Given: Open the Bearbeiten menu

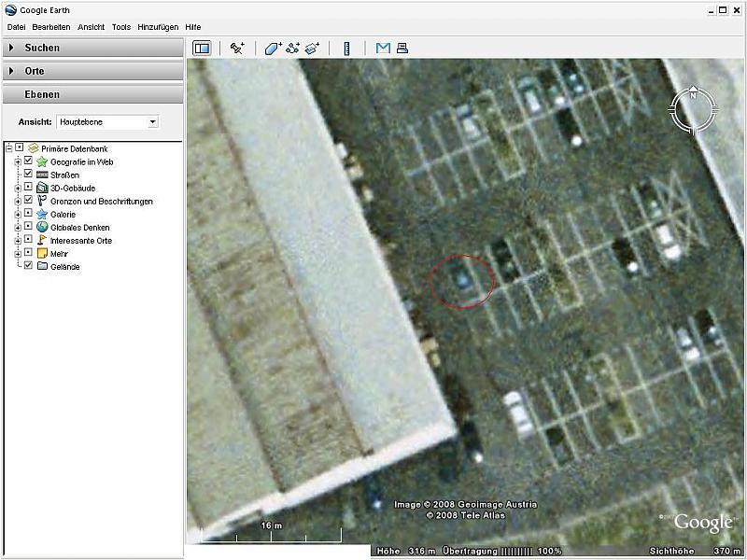Looking at the screenshot, I should coord(51,27).
